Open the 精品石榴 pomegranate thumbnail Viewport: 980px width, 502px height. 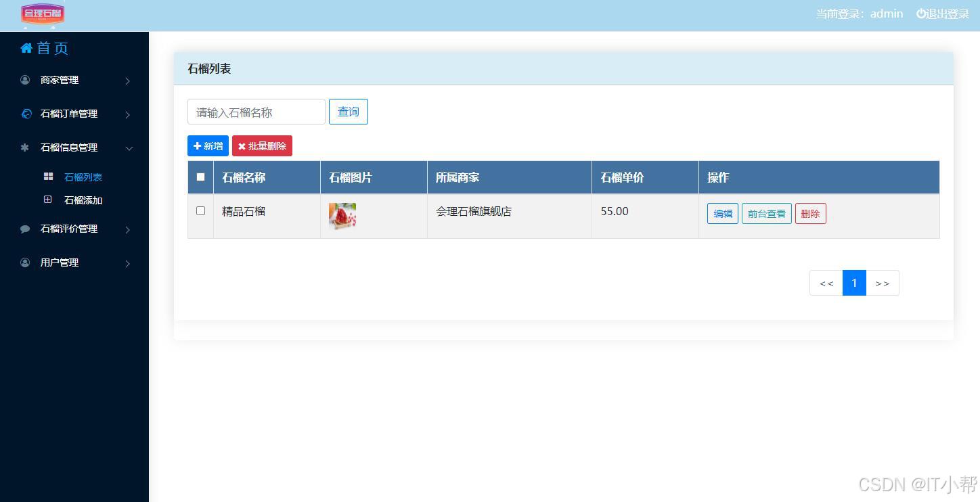342,216
